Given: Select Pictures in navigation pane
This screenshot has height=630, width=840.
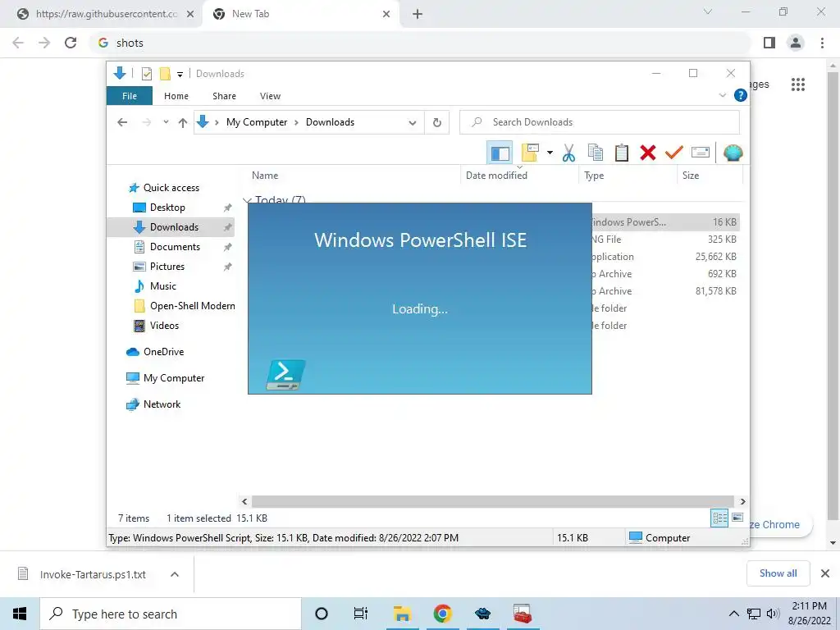Looking at the screenshot, I should [167, 267].
